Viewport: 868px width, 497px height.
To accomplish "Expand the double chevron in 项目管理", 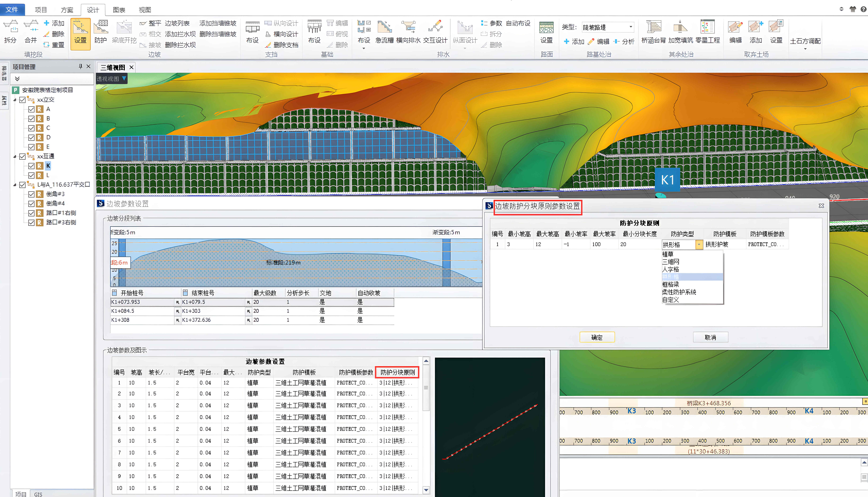I will pos(17,79).
